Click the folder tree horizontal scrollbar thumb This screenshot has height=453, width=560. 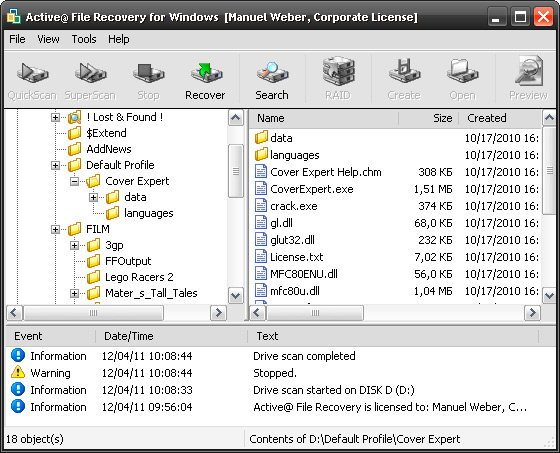click(x=94, y=313)
